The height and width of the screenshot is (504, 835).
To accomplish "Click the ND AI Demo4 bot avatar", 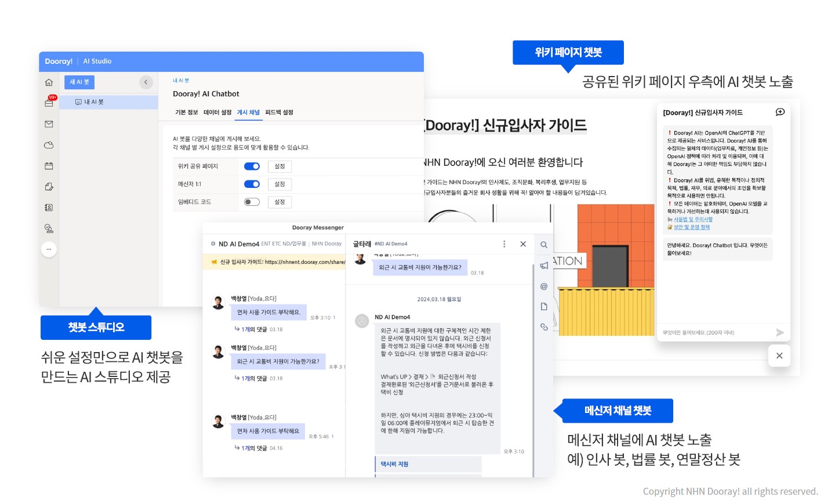I will point(362,321).
